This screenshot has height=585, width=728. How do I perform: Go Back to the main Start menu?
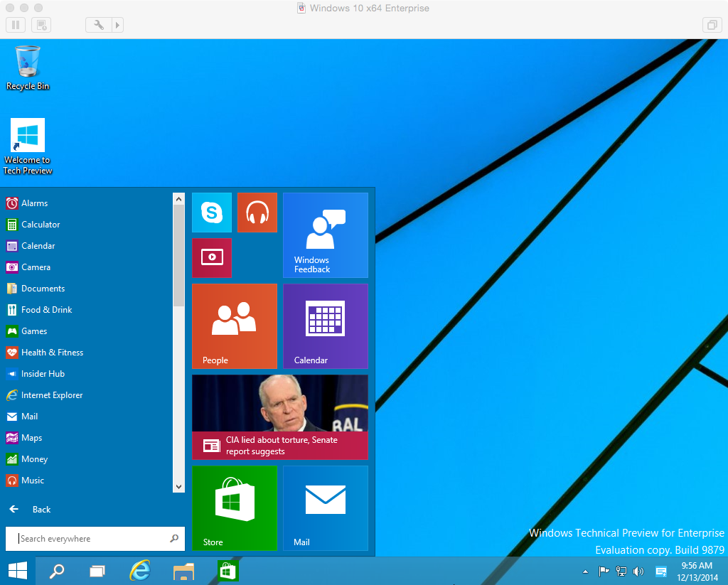[31, 510]
